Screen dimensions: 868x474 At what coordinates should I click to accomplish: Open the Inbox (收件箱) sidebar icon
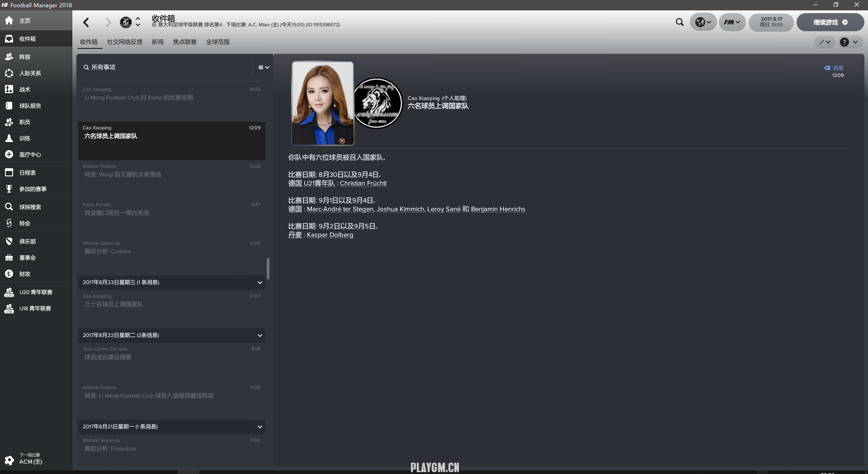(9, 39)
